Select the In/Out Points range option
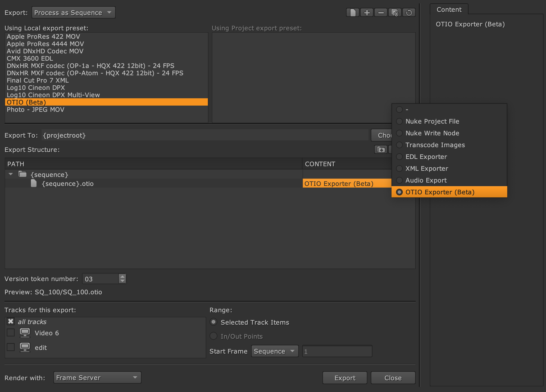Screen dimensions: 546x392 (213, 336)
